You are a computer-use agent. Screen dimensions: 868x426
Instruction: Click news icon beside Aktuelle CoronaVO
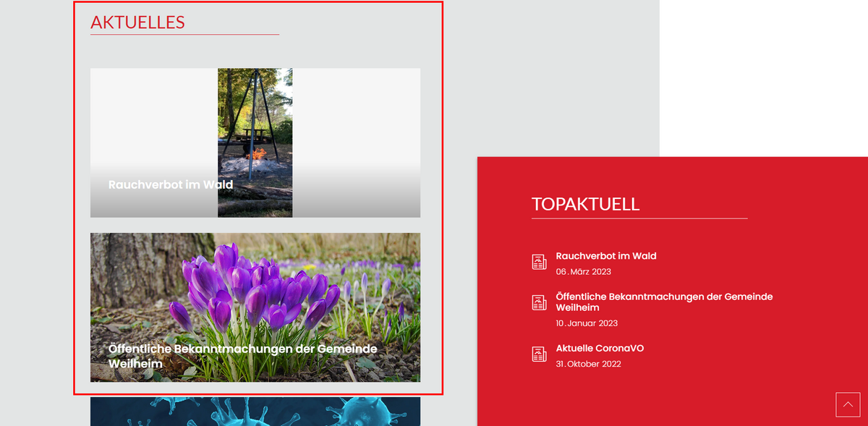pyautogui.click(x=539, y=354)
